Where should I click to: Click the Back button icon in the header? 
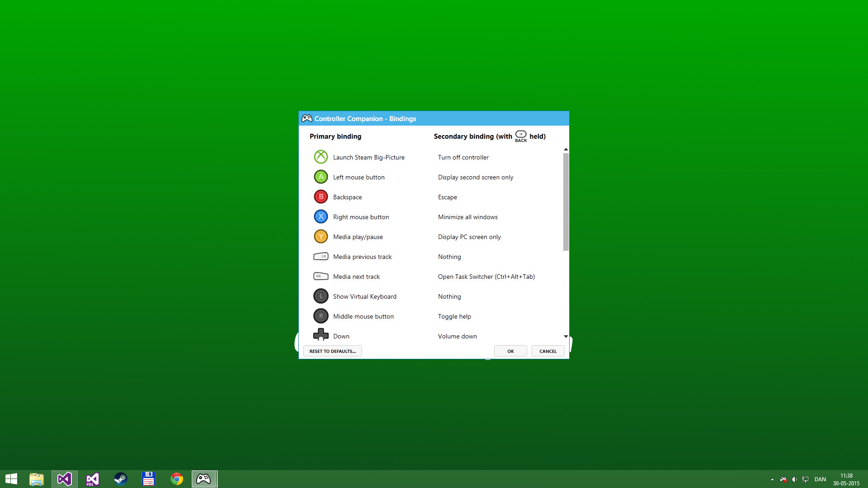pyautogui.click(x=521, y=135)
